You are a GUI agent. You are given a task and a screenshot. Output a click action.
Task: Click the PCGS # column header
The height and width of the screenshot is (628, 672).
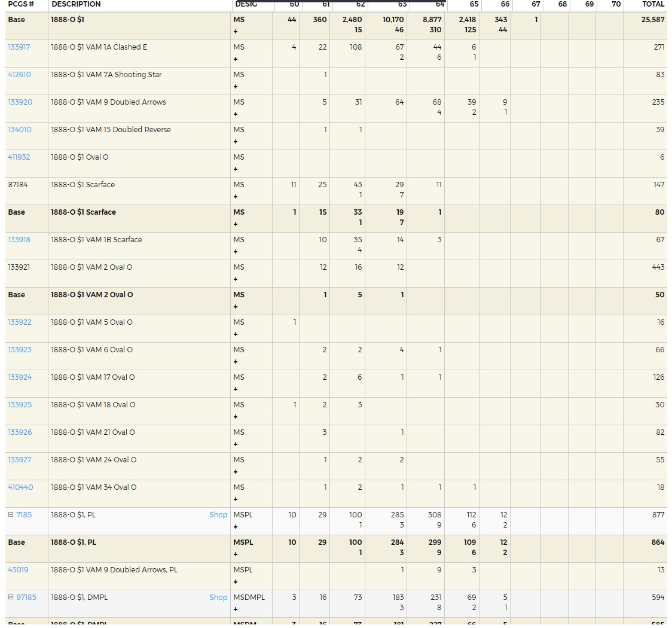[20, 4]
